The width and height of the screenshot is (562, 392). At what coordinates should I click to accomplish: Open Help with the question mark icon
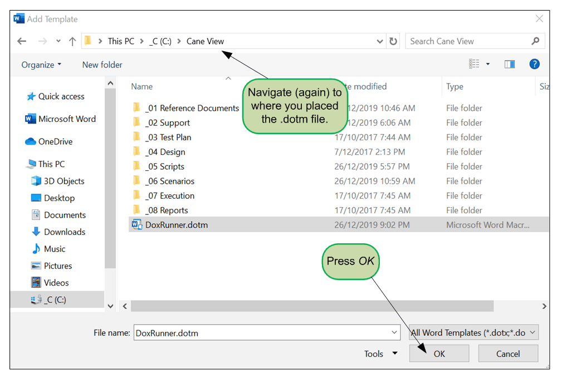pos(534,64)
